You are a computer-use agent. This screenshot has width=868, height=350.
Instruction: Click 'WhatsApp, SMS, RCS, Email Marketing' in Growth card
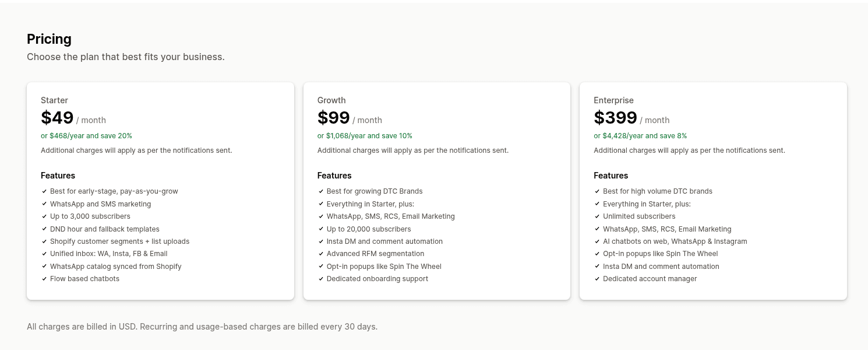pyautogui.click(x=391, y=216)
